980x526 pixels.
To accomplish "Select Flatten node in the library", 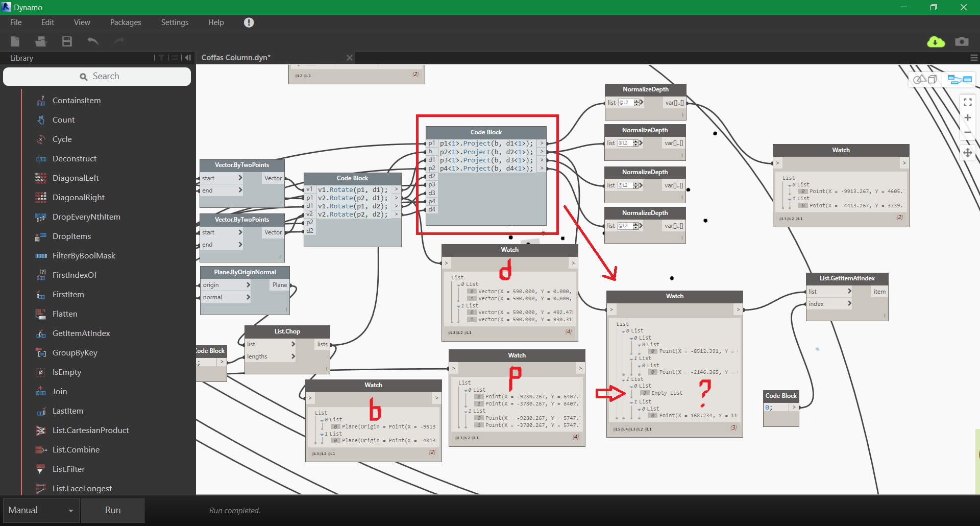I will tap(65, 314).
